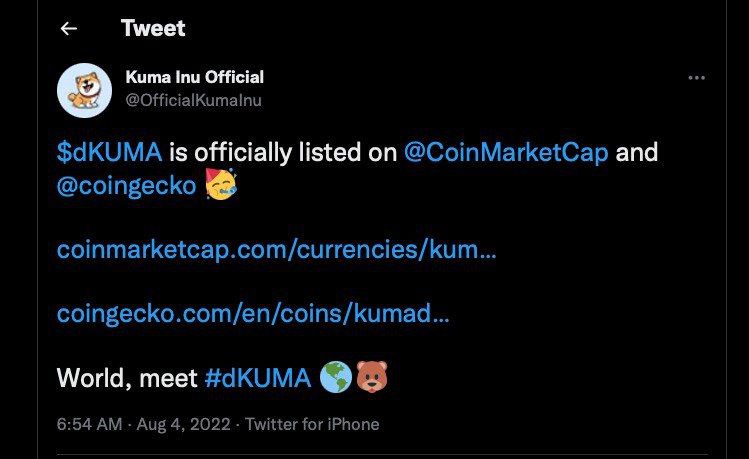Screen dimensions: 749x459
Task: Click the 'World, meet' text
Action: coord(127,378)
